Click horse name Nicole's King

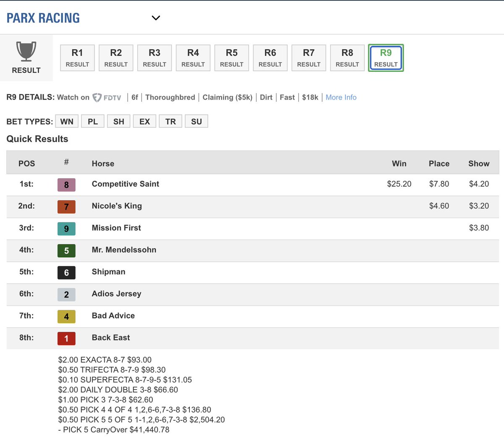tap(117, 206)
